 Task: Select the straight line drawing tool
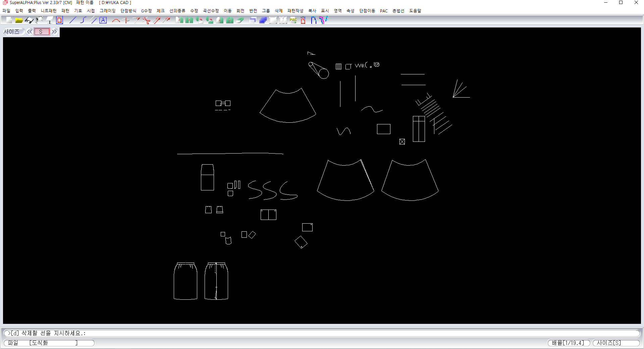point(72,20)
